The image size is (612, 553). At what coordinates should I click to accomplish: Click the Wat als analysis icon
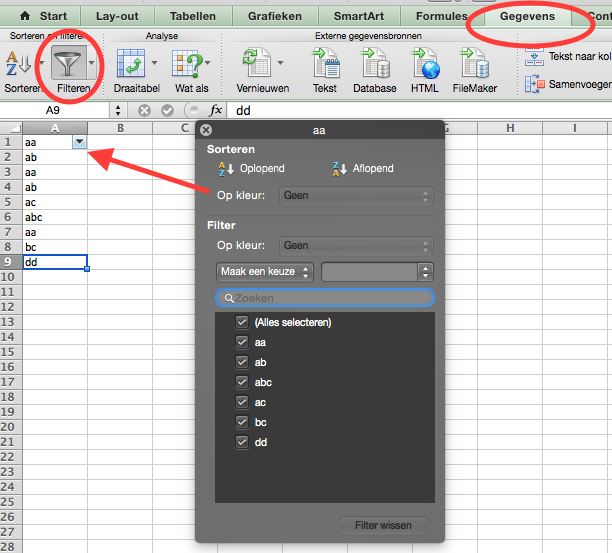tap(187, 63)
